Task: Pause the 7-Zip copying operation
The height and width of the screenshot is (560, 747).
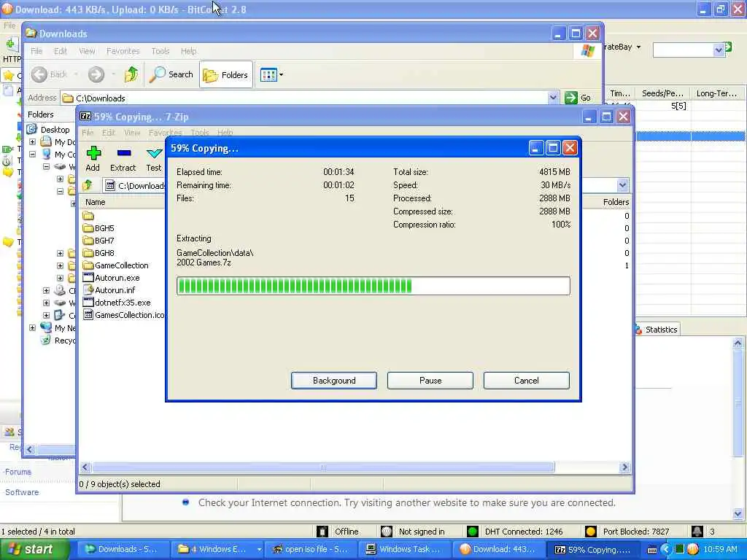Action: coord(430,381)
